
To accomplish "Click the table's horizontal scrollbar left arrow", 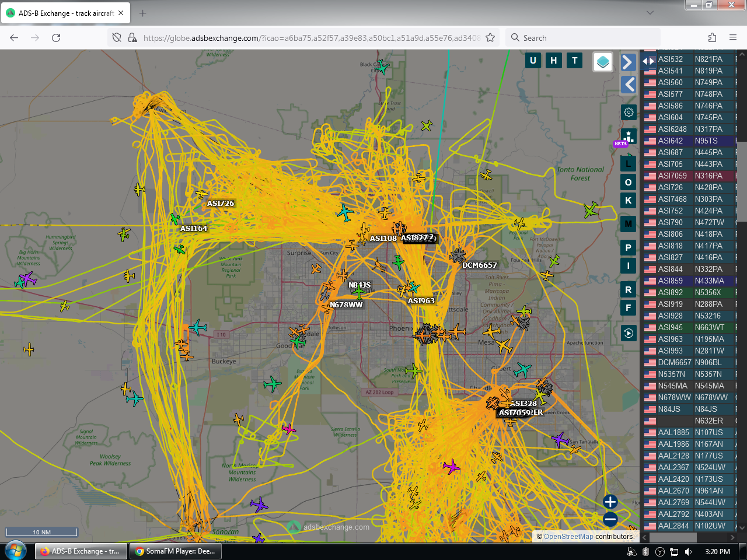I will point(645,537).
